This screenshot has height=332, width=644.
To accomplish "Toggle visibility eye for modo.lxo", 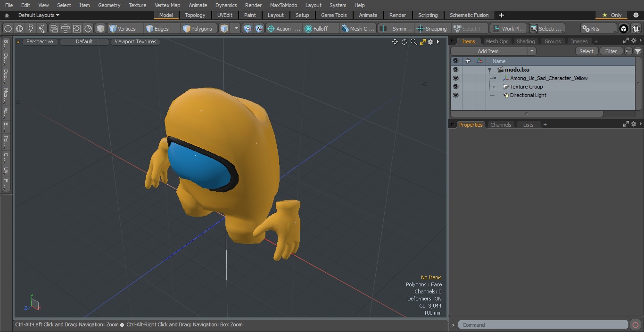I will (x=455, y=70).
